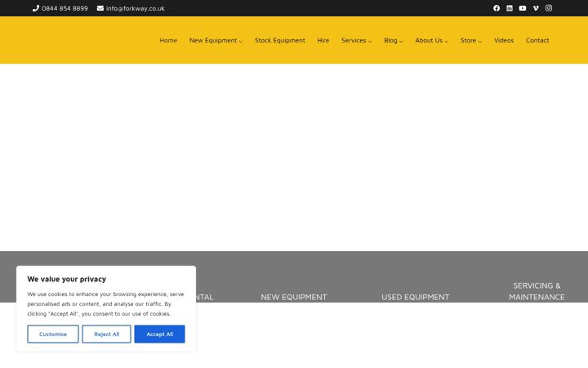
Task: Click Accept All cookies button
Action: (160, 334)
